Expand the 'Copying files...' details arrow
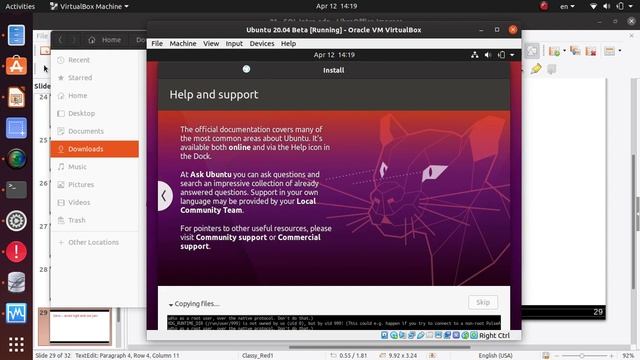The width and height of the screenshot is (640, 360). click(171, 304)
